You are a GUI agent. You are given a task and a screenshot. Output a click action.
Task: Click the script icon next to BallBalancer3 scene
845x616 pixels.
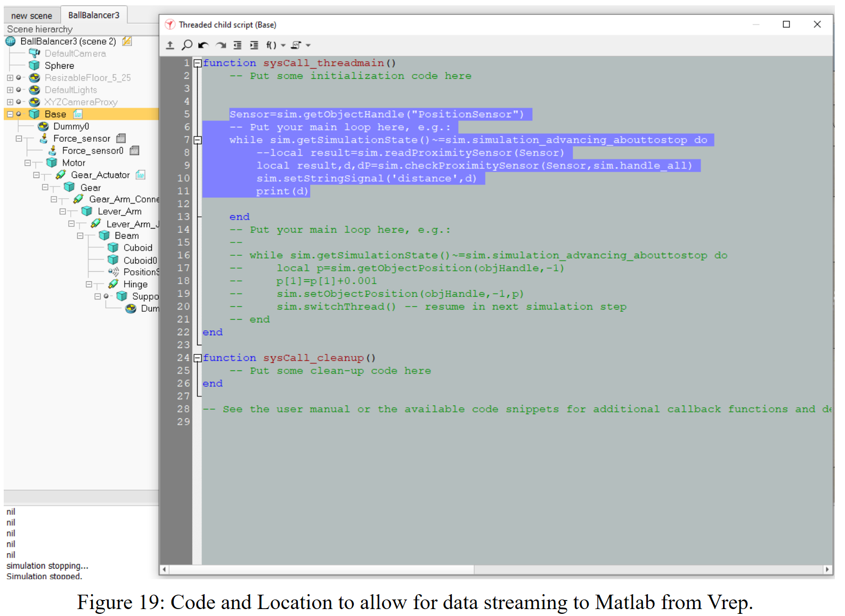(x=127, y=41)
